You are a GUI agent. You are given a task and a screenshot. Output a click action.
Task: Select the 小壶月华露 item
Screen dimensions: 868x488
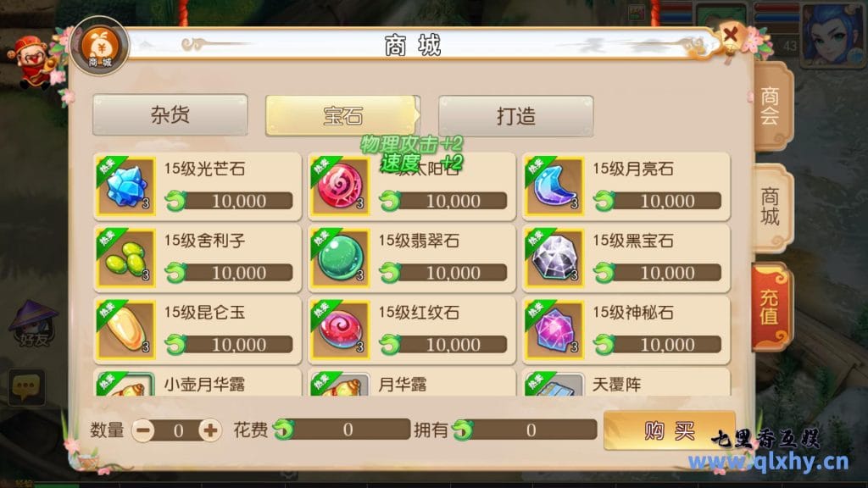click(x=198, y=383)
